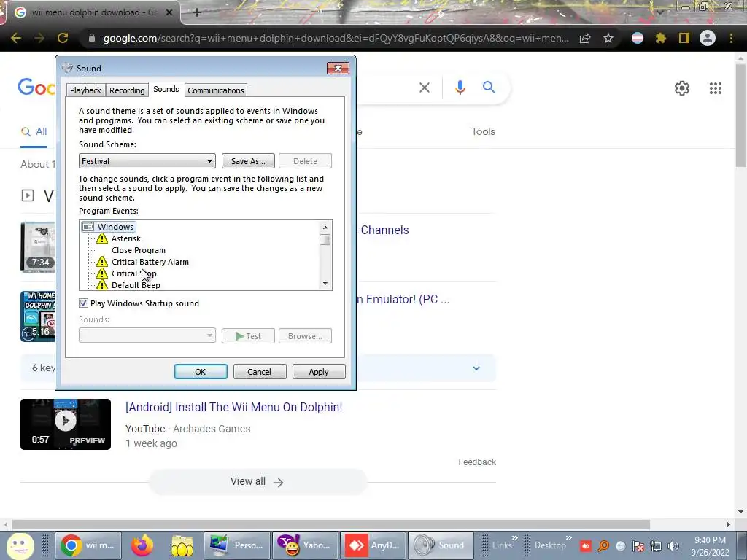Reload the Google search page
This screenshot has width=747, height=560.
coord(63,38)
